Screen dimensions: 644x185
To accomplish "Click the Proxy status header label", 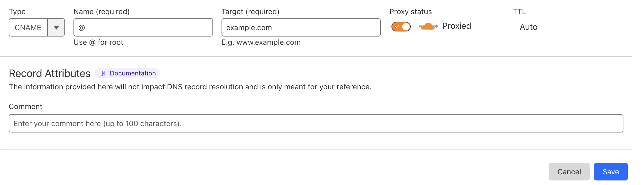I will click(x=410, y=11).
